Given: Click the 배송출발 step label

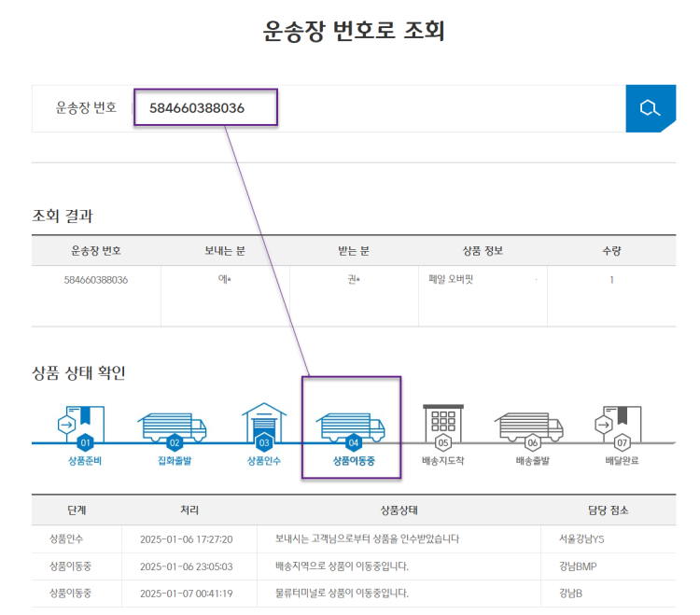Looking at the screenshot, I should [533, 461].
